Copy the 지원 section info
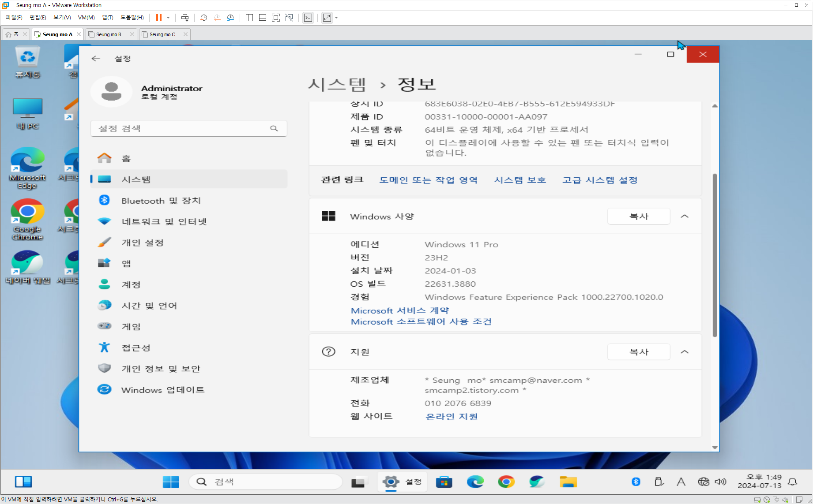The height and width of the screenshot is (504, 813). (639, 352)
